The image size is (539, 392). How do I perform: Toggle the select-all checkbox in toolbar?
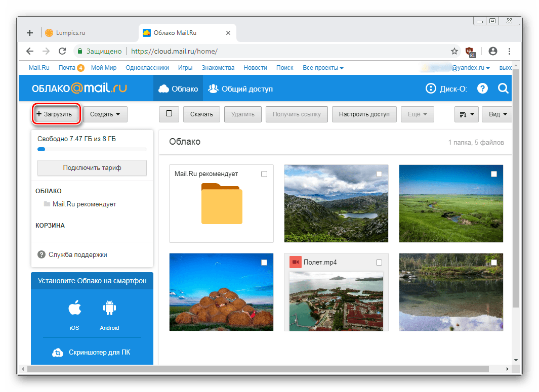(x=169, y=114)
